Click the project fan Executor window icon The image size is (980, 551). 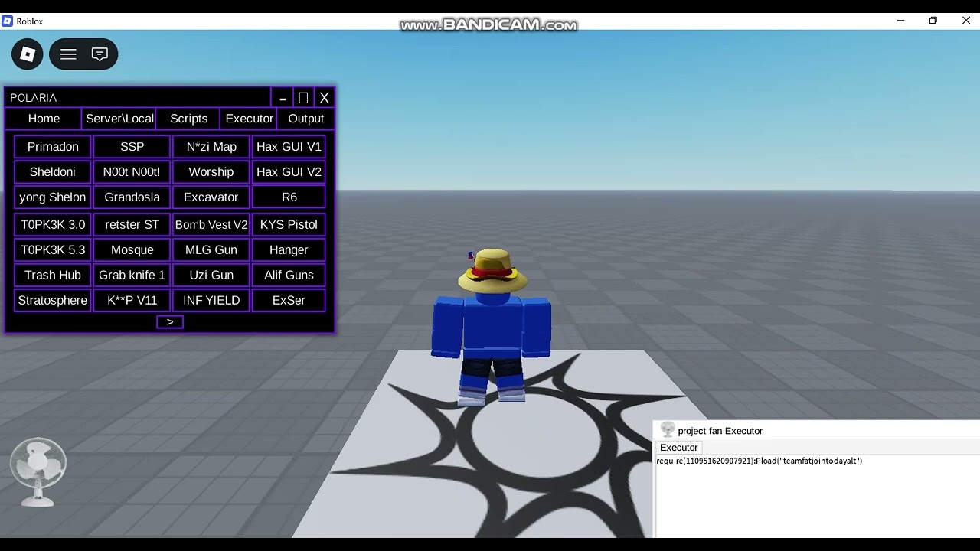668,430
